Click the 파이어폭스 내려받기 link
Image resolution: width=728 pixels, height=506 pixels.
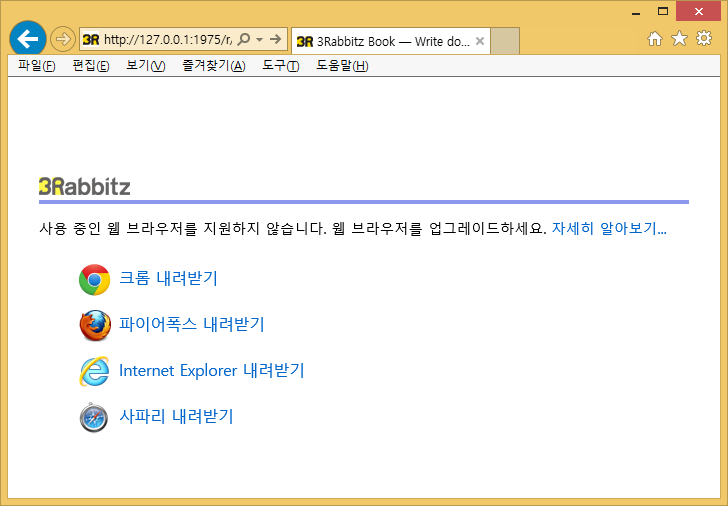[192, 324]
